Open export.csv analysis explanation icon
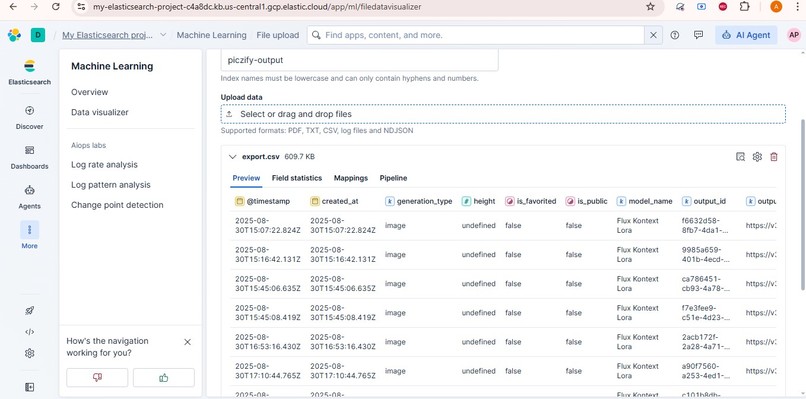This screenshot has width=806, height=399. point(740,157)
